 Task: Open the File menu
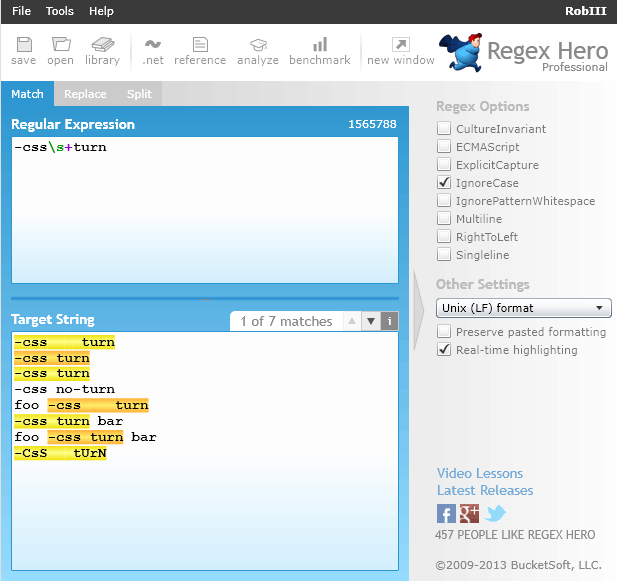point(21,11)
